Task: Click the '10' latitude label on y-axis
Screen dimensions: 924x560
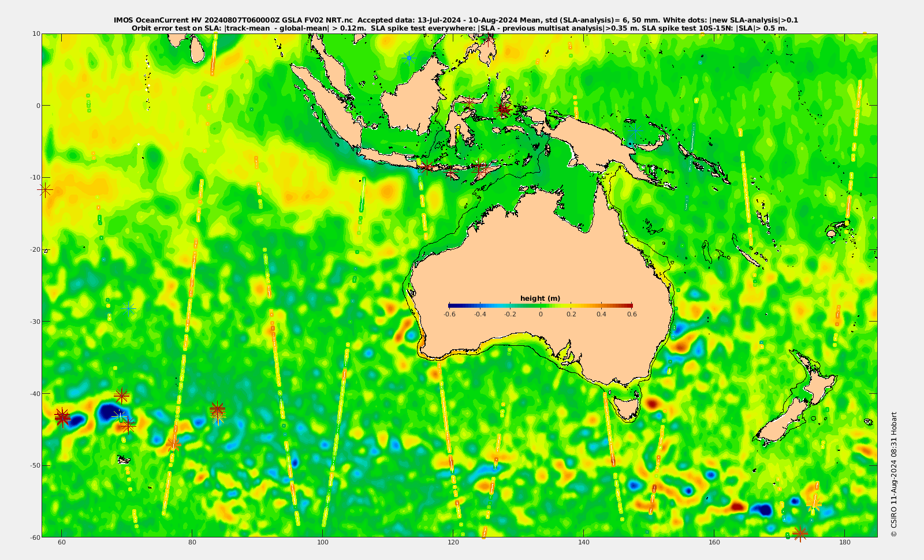Action: point(36,33)
